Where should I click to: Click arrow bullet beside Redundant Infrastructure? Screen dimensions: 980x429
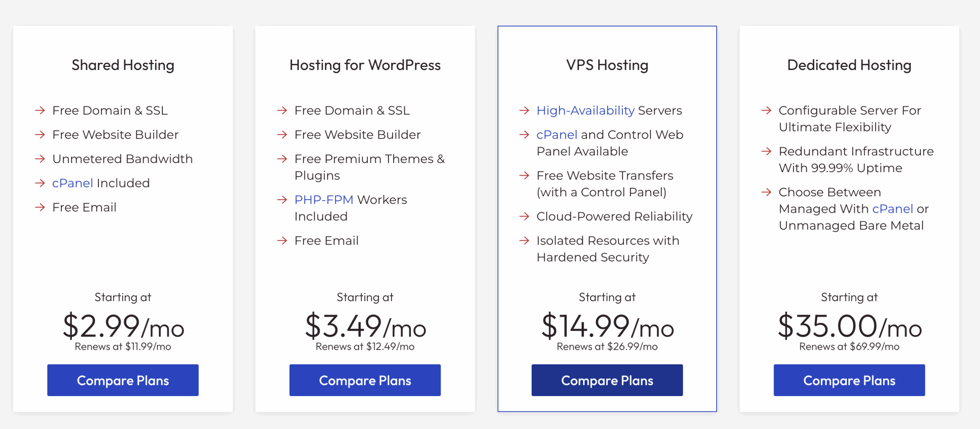tap(766, 151)
